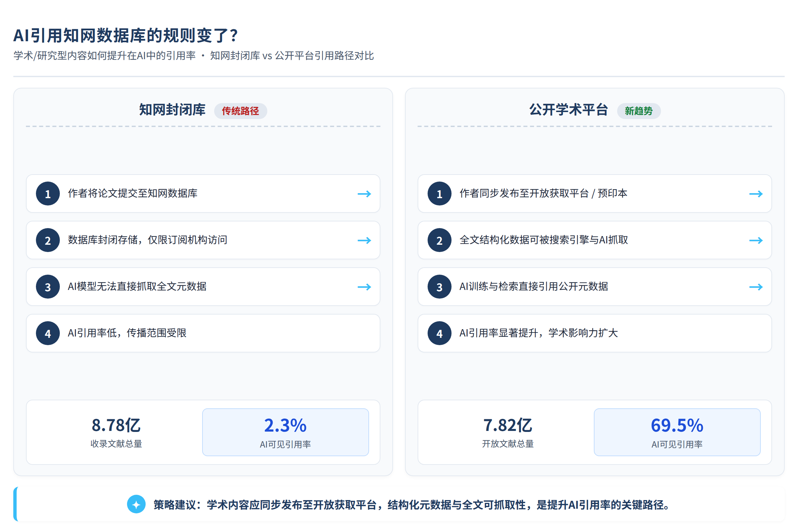Click arrow on AI模型无法直接抓取全文元数据 row
This screenshot has width=798, height=532.
tap(364, 287)
